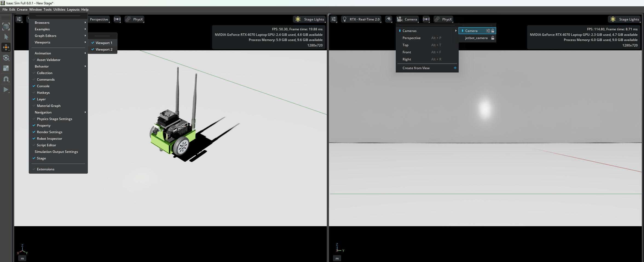Open the File menu
Viewport: 644px width, 262px height.
5,10
